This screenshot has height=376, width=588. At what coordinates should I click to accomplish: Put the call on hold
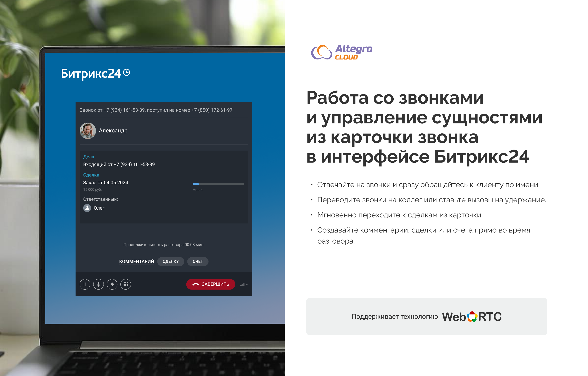point(85,284)
